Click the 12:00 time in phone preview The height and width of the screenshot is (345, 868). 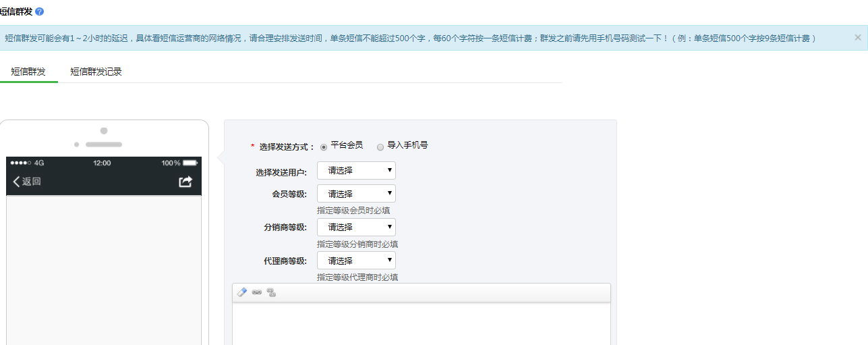(102, 163)
